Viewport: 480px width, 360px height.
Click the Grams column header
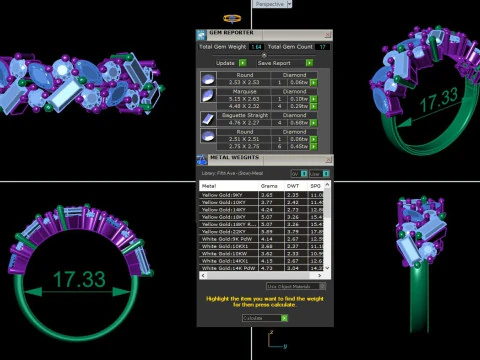[271, 186]
